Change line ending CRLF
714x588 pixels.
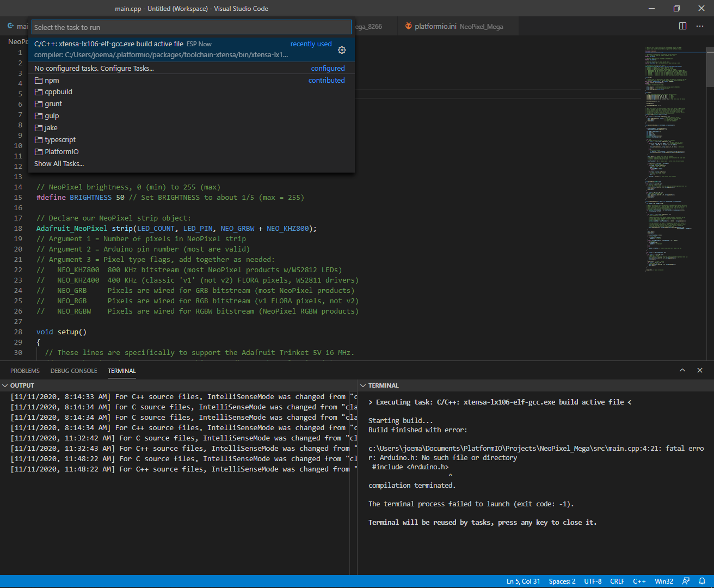[617, 581]
